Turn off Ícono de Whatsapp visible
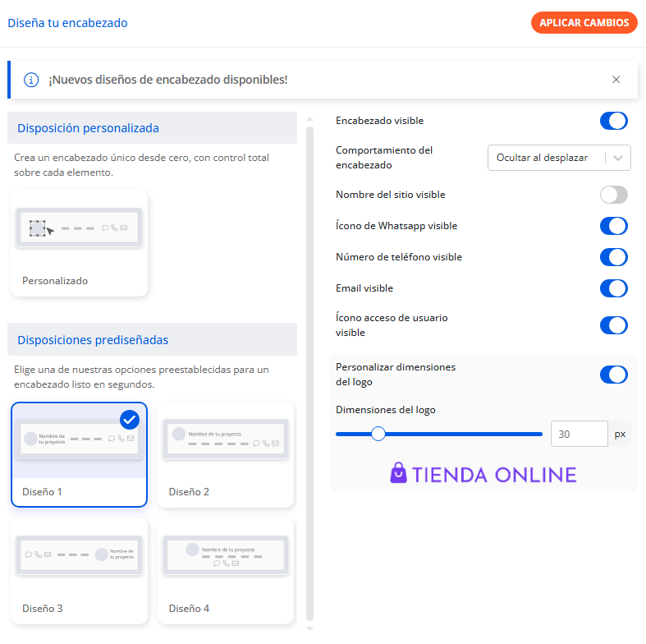Screen dimensions: 646x644 [x=613, y=226]
